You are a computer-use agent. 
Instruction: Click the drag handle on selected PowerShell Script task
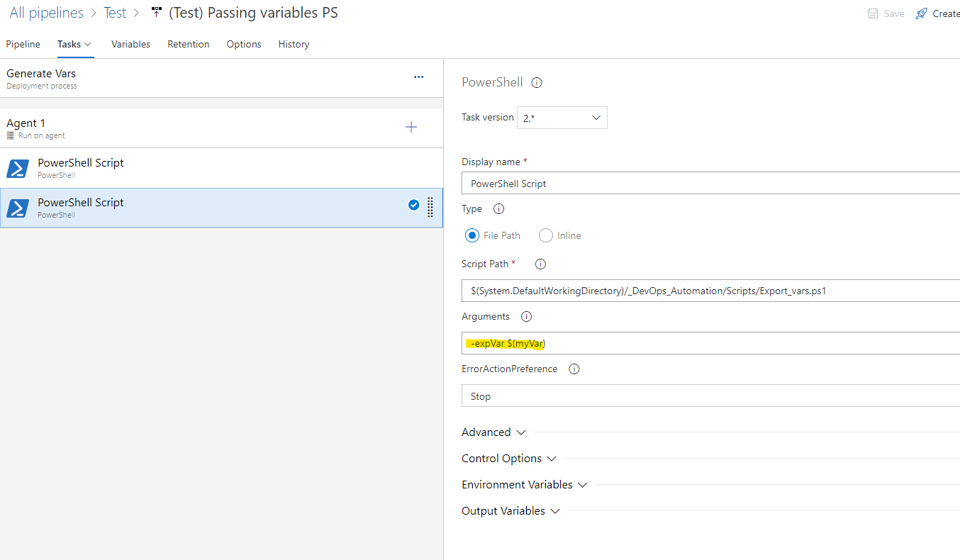[x=430, y=207]
